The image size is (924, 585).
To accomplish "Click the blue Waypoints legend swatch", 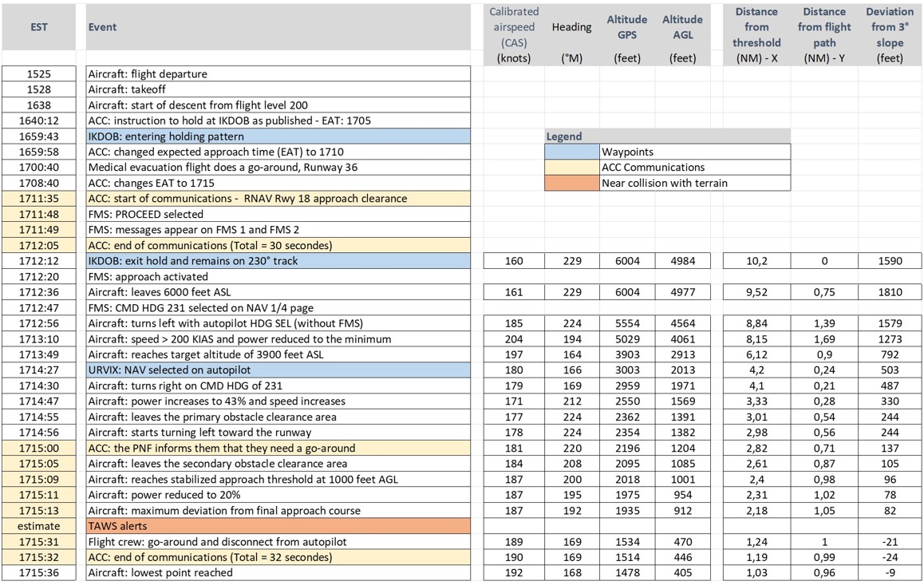I will click(x=571, y=152).
